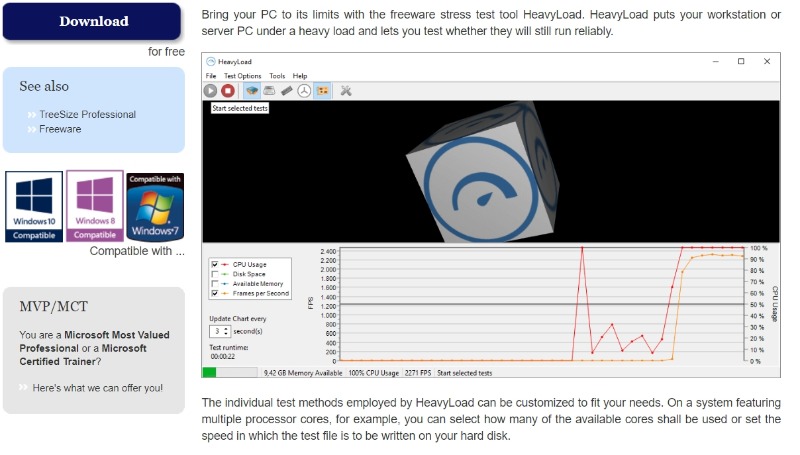This screenshot has width=800, height=455.
Task: Click the 'for free' caption under Download
Action: (x=166, y=52)
